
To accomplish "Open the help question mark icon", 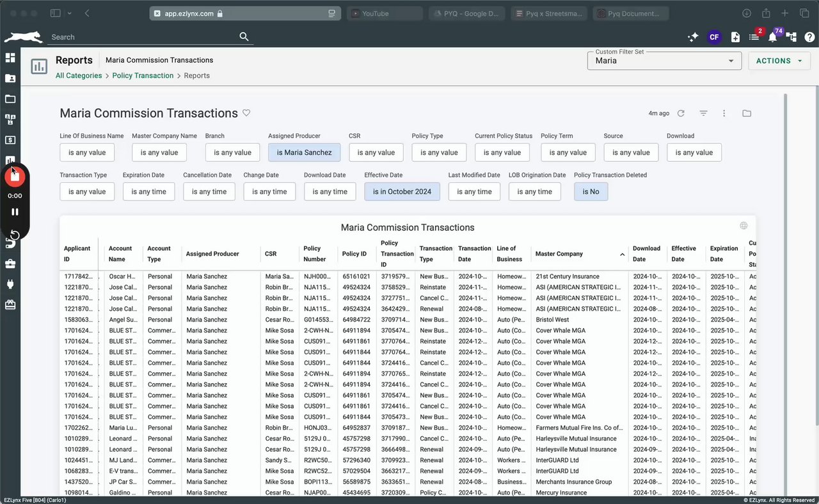I will 809,37.
